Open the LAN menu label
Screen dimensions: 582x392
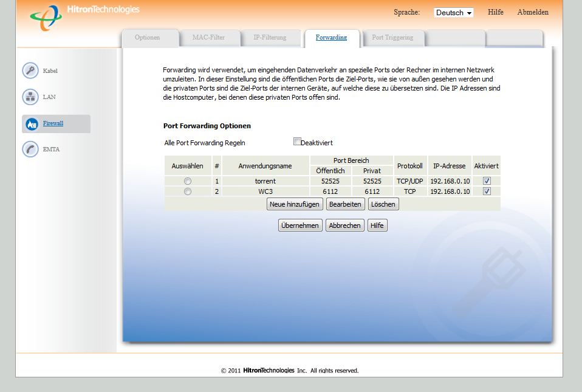[x=49, y=97]
